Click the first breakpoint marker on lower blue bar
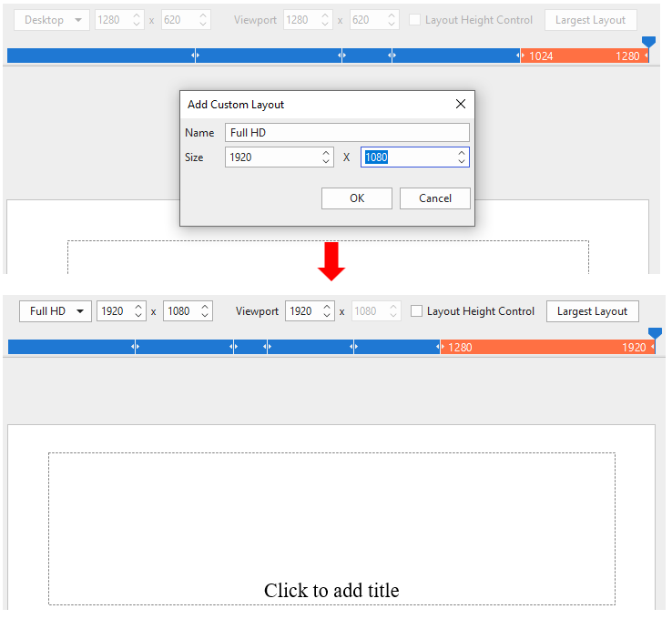Image resolution: width=672 pixels, height=619 pixels. [x=135, y=347]
